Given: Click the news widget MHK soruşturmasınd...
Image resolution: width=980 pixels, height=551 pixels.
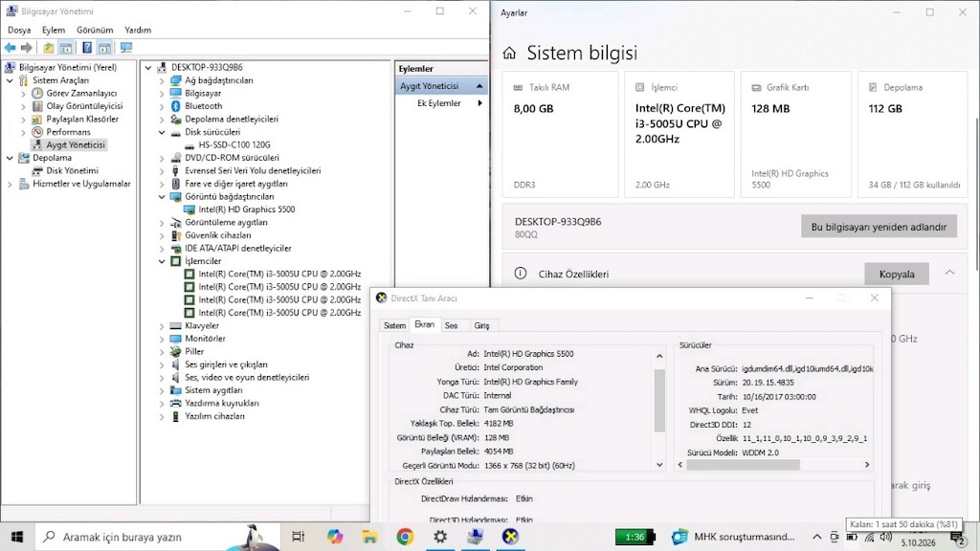Looking at the screenshot, I should [733, 537].
